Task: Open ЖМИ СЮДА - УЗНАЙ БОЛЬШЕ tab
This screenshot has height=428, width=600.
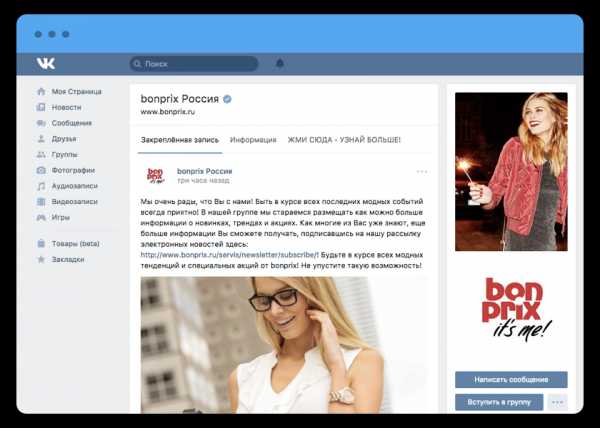Action: click(344, 140)
